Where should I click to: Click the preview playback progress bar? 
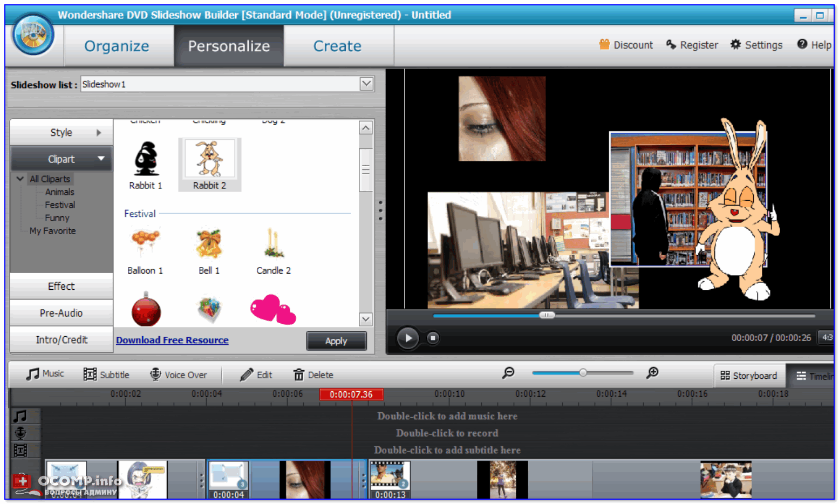(624, 316)
